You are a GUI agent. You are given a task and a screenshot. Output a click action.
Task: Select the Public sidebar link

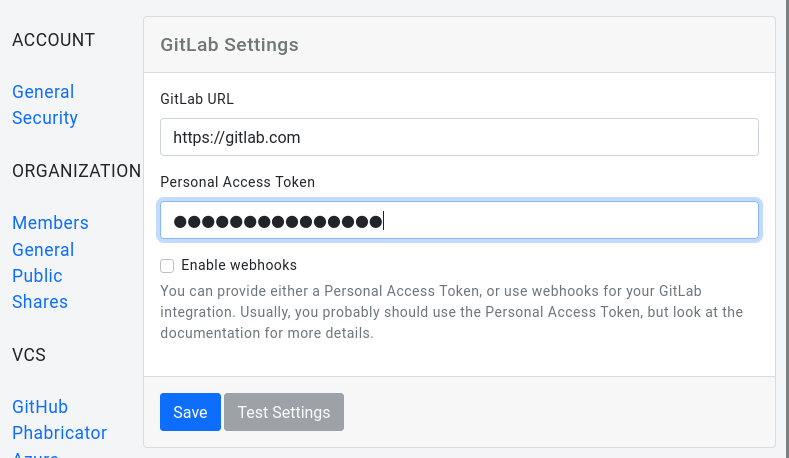point(37,276)
